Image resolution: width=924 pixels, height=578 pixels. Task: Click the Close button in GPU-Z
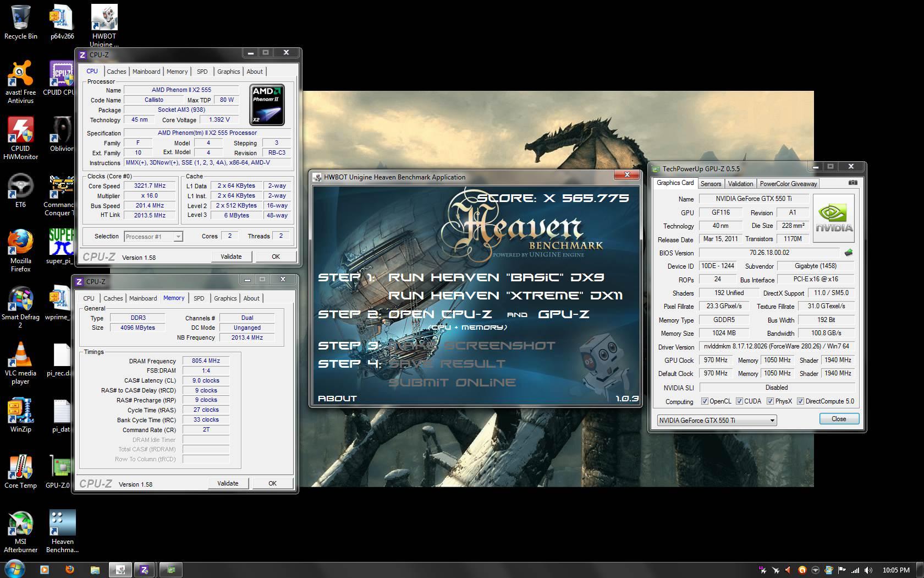839,419
